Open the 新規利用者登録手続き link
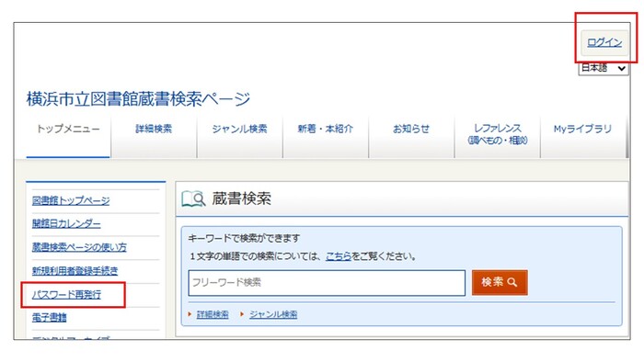The width and height of the screenshot is (644, 362). (75, 270)
